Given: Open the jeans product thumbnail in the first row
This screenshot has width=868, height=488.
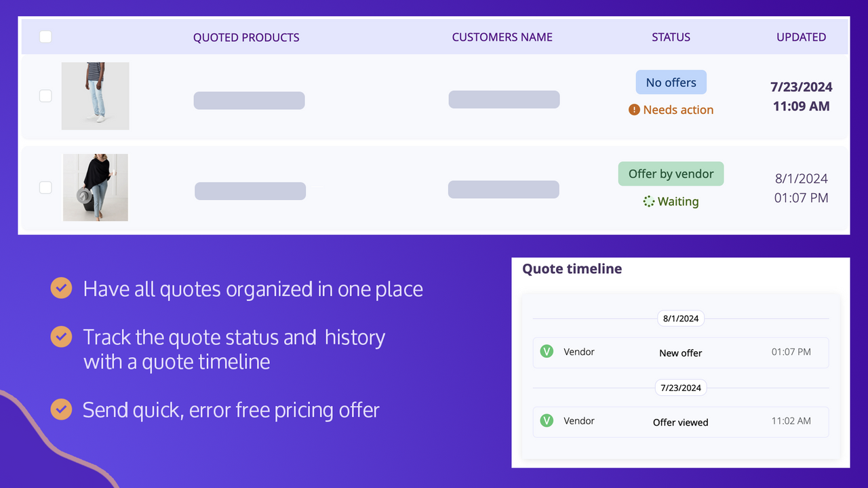Looking at the screenshot, I should coord(95,96).
